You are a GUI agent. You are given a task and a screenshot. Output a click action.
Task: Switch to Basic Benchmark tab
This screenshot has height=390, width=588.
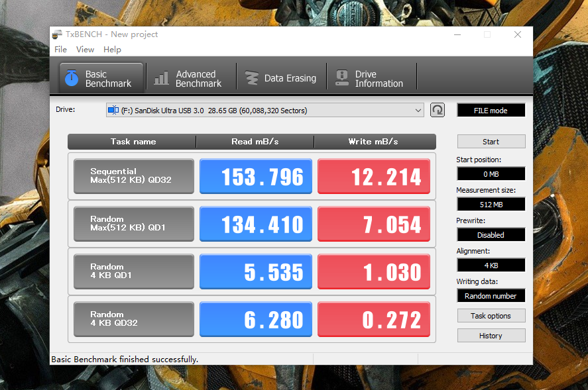(x=101, y=78)
